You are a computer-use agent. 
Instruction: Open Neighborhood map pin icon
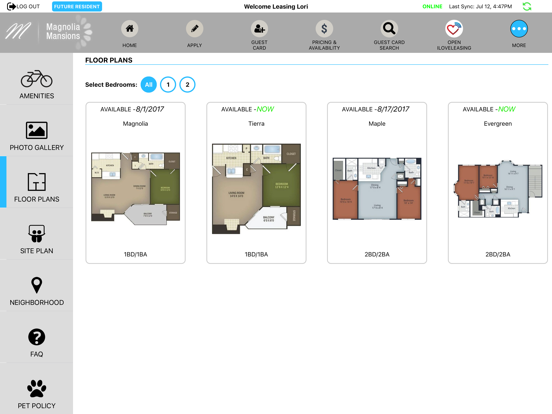tap(37, 285)
